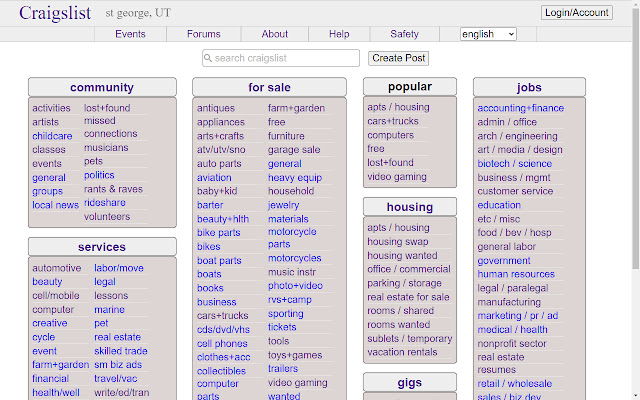640x400 pixels.
Task: Click the search magnifier icon
Action: tap(208, 58)
